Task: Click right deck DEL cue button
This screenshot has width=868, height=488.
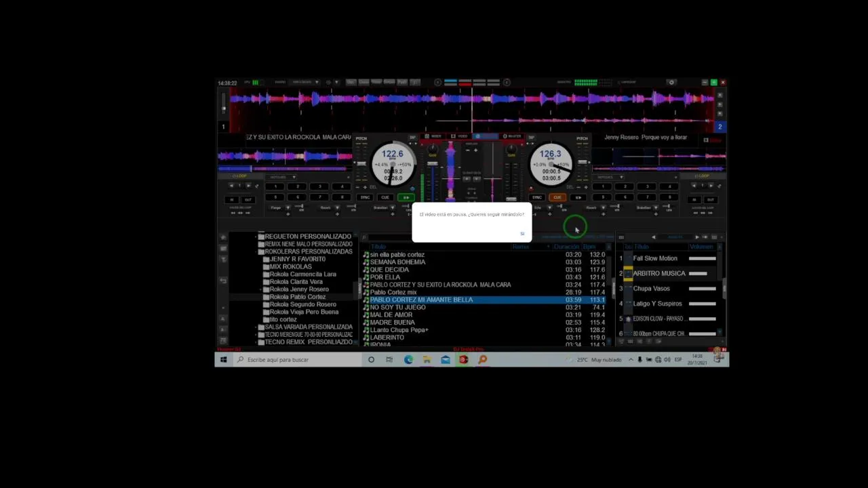Action: coord(570,187)
